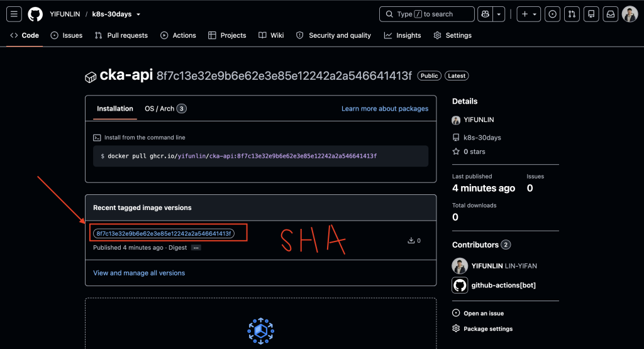Click the Total downloads value
This screenshot has height=349, width=644.
[x=455, y=217]
